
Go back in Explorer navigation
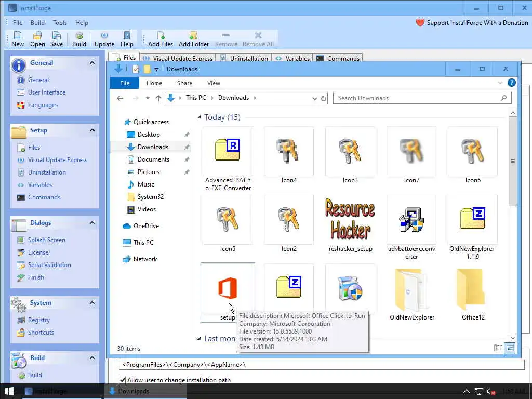pos(120,98)
